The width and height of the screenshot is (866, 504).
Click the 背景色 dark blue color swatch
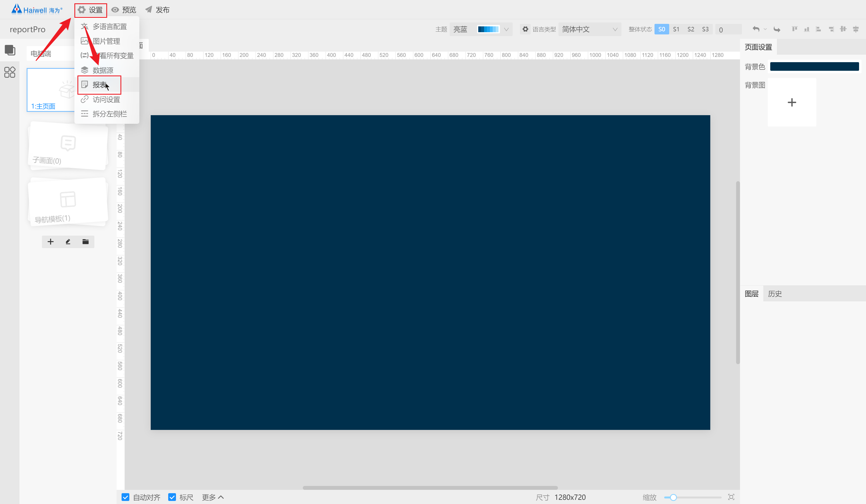tap(814, 66)
